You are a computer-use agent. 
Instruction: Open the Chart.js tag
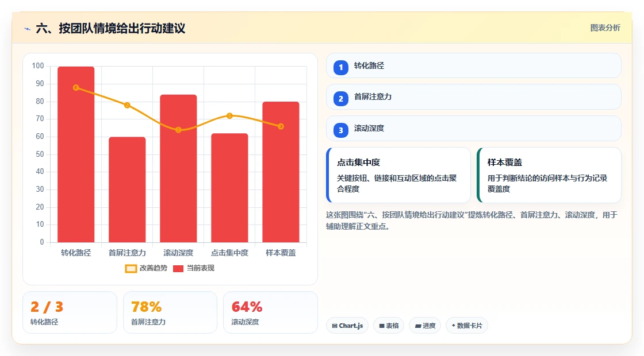[x=347, y=326]
